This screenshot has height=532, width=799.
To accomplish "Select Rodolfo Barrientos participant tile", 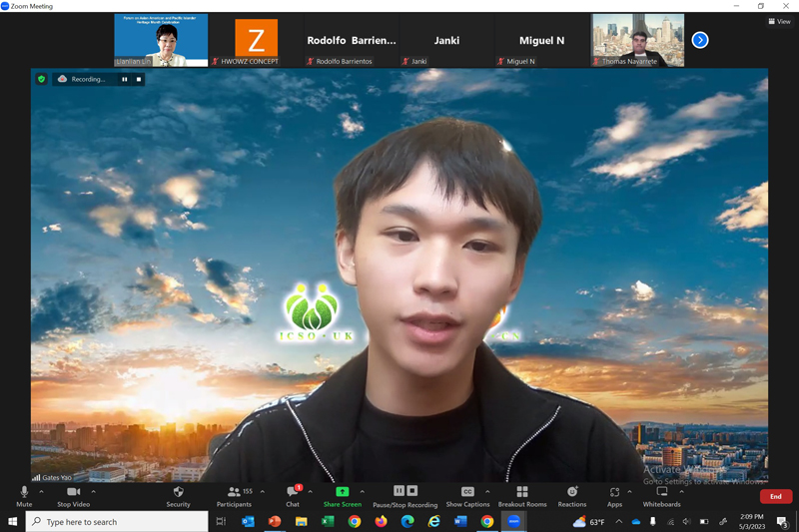I will point(352,40).
